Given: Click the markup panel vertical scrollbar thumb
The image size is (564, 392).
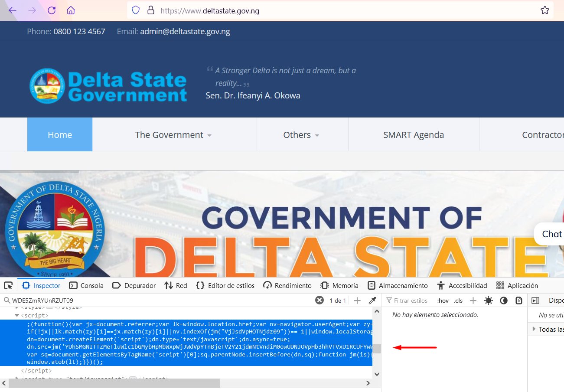Looking at the screenshot, I should pos(377,349).
